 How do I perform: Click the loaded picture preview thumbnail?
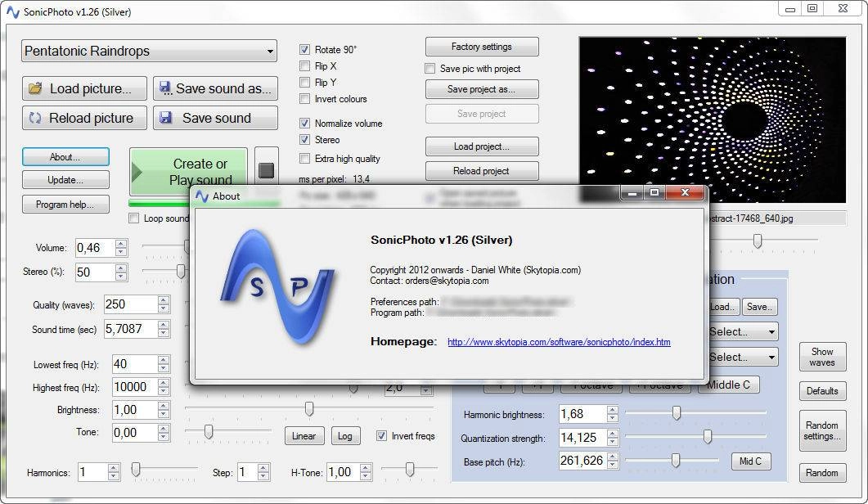[713, 119]
